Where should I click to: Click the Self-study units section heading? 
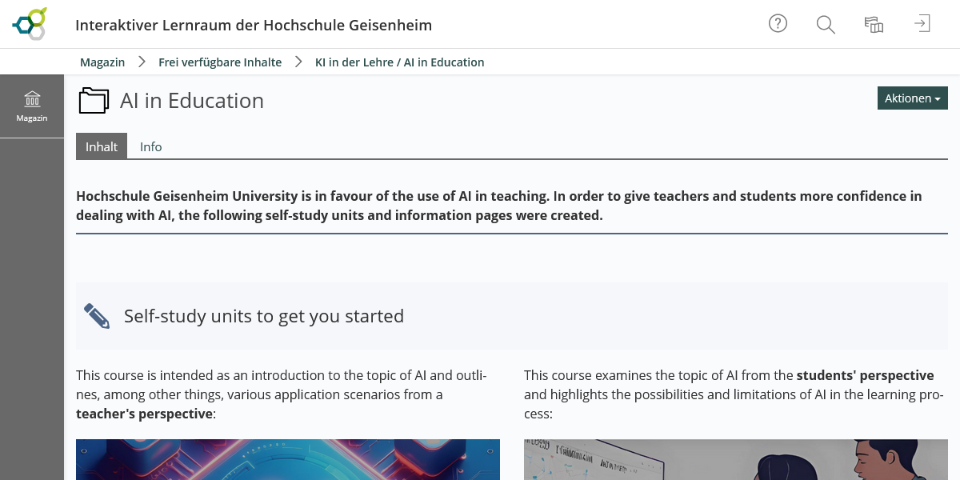point(264,316)
